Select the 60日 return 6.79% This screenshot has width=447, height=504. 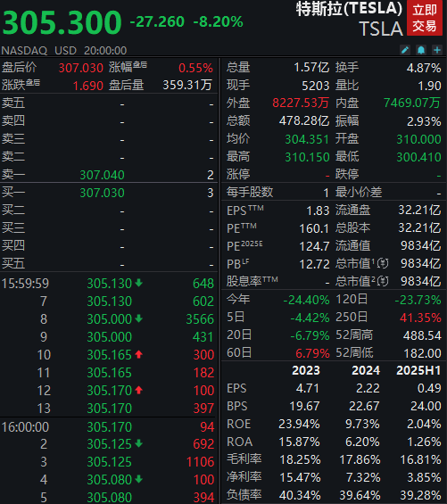[x=312, y=353]
